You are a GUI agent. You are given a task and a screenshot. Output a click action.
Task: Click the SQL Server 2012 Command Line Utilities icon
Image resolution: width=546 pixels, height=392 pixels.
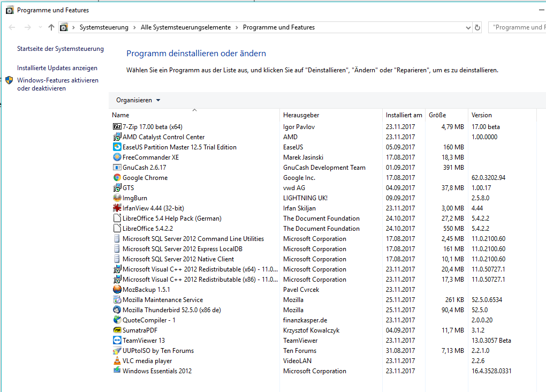point(117,238)
